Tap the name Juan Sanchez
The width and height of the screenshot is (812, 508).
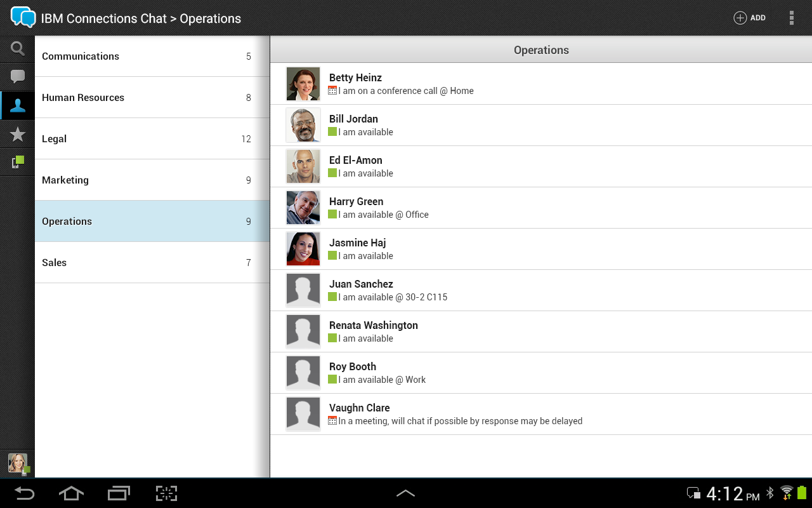point(361,284)
